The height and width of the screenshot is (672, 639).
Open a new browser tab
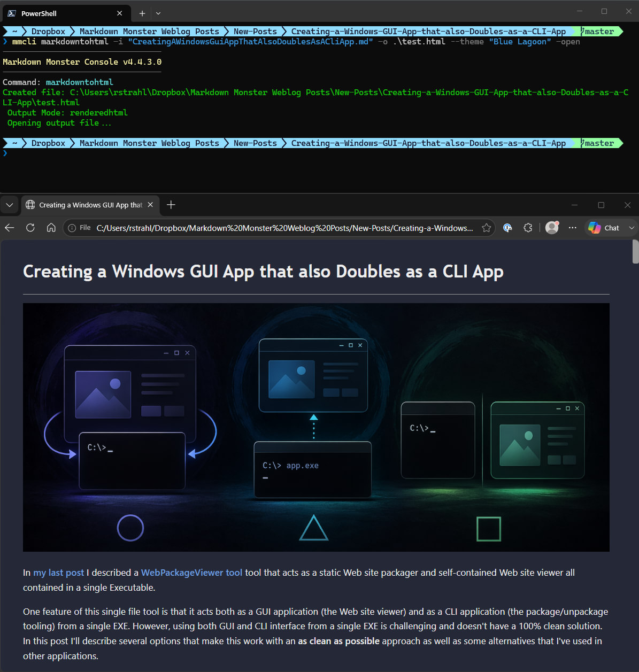pos(171,205)
